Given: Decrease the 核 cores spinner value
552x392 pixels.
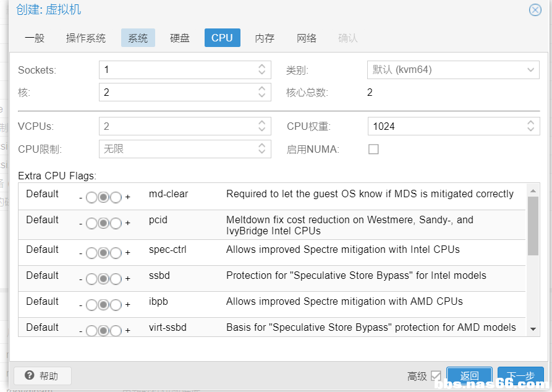Looking at the screenshot, I should [x=262, y=96].
